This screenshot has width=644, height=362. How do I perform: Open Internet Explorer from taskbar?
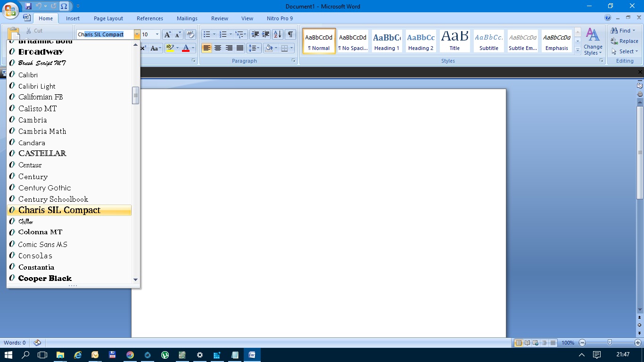click(78, 355)
